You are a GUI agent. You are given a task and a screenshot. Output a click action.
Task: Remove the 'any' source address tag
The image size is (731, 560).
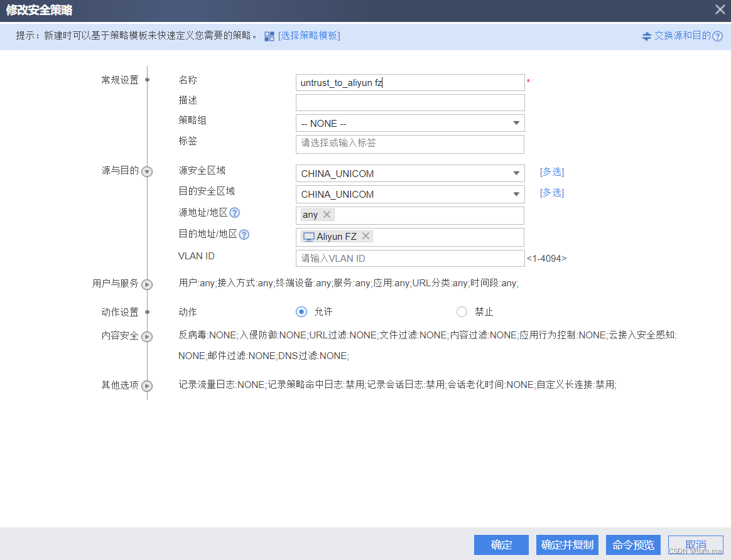[x=327, y=214]
